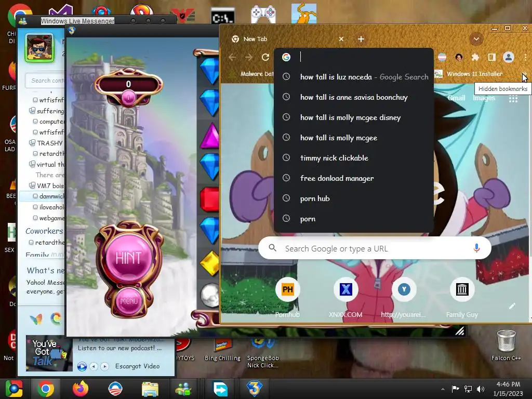Open the Falcon C++ recycle bin icon
The width and height of the screenshot is (532, 399).
coord(506,345)
